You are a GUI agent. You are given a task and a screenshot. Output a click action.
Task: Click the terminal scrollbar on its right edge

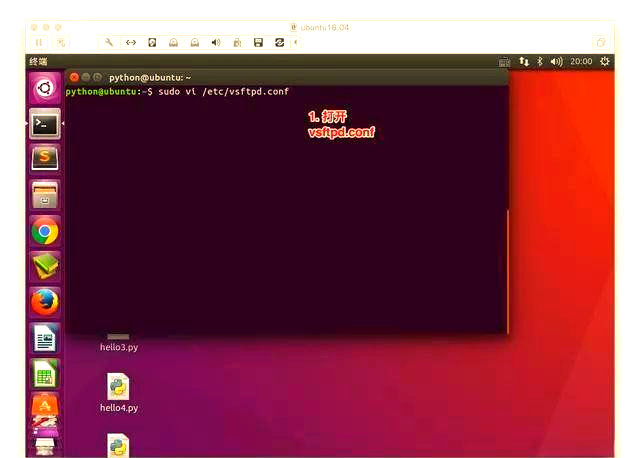click(507, 271)
